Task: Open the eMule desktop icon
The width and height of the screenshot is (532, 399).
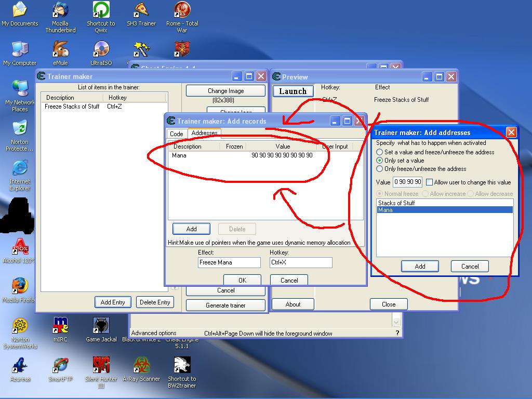Action: (x=60, y=50)
